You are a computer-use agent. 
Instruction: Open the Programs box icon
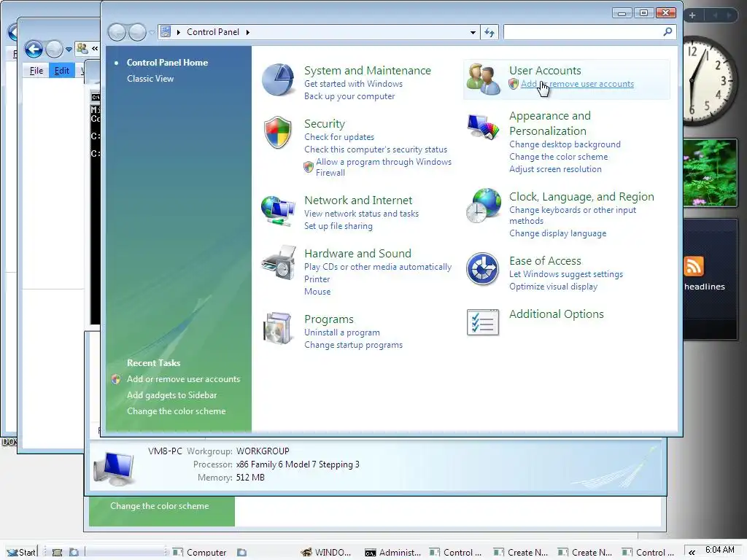tap(278, 328)
